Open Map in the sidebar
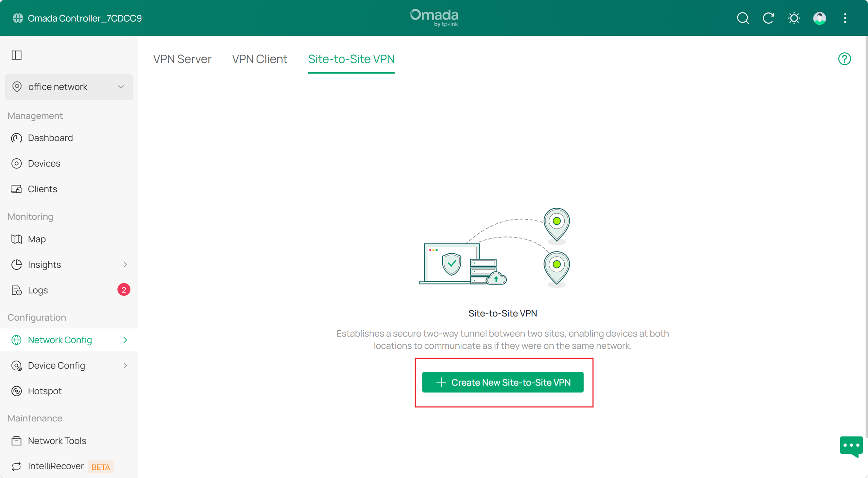The height and width of the screenshot is (478, 868). click(69, 239)
